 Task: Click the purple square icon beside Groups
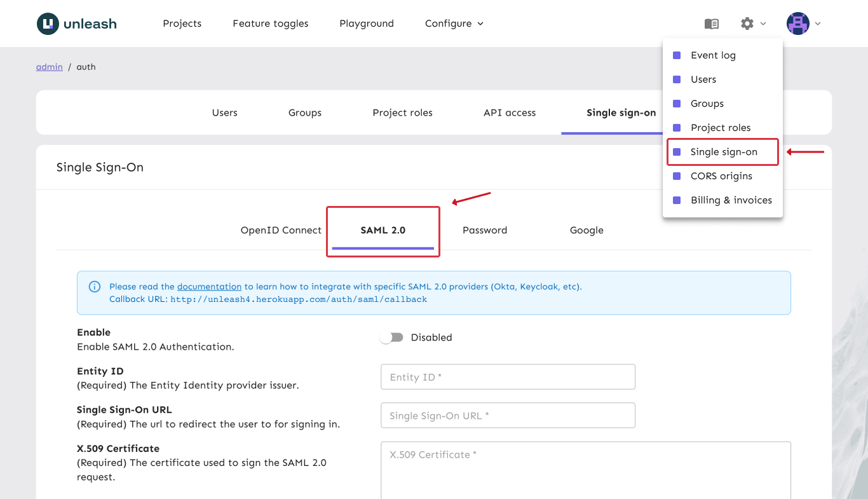coord(676,103)
